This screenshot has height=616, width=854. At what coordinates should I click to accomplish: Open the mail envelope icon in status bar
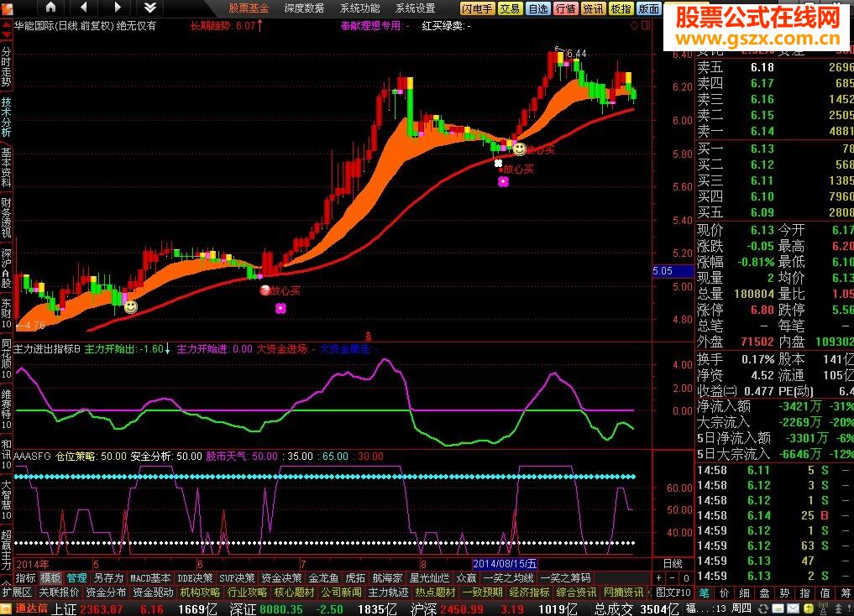point(793,608)
